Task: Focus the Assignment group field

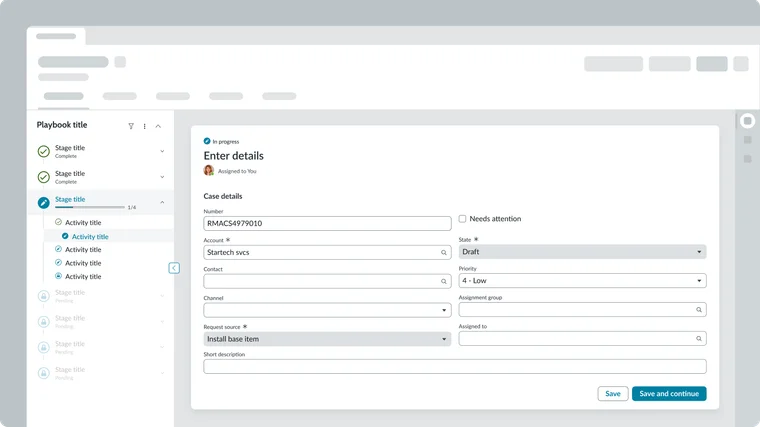Action: (x=582, y=310)
